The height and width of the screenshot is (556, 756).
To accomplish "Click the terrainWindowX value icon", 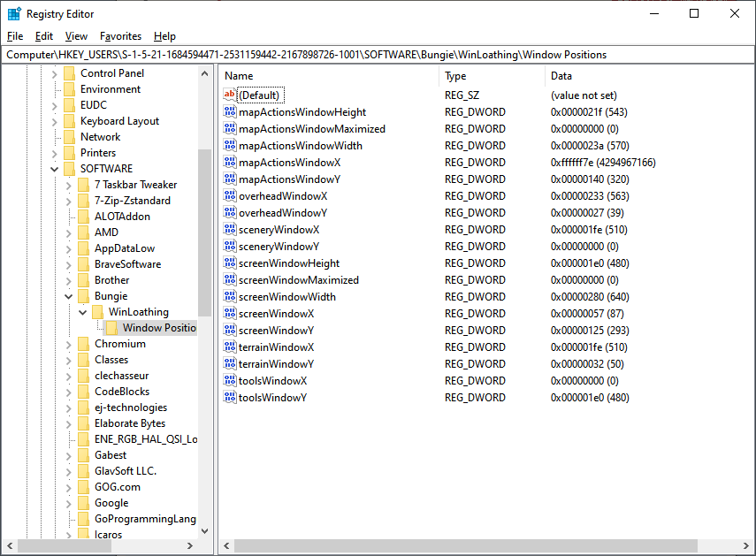I will pos(230,347).
